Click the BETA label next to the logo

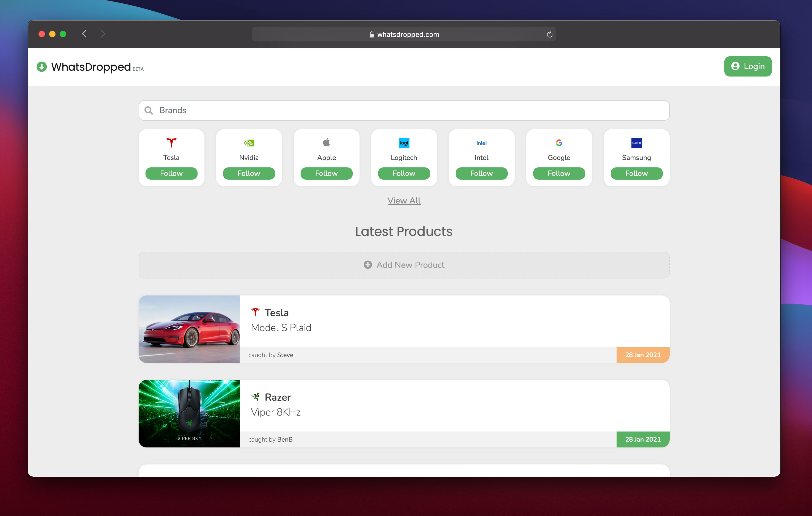click(x=138, y=69)
